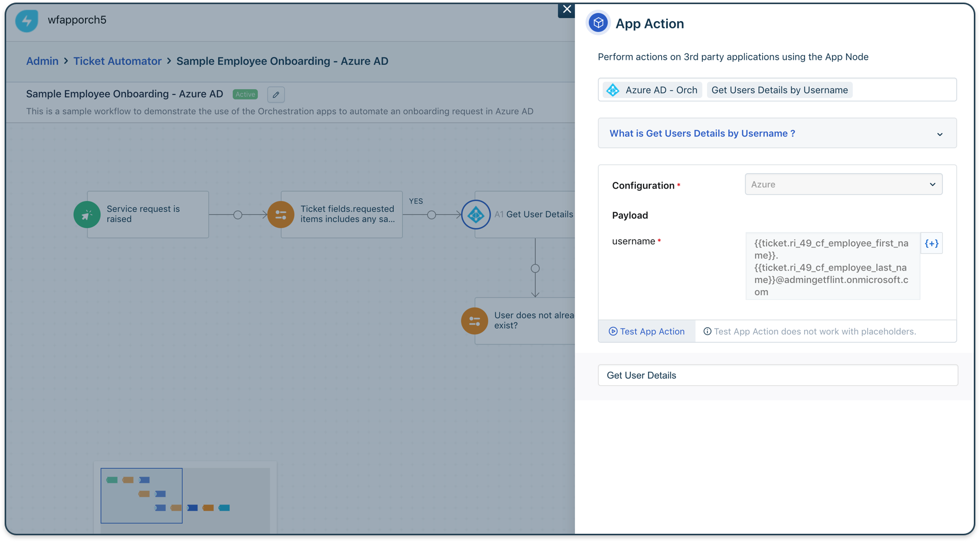This screenshot has height=542, width=980.
Task: Click the wfapporch5 workflow lightning icon
Action: point(26,21)
